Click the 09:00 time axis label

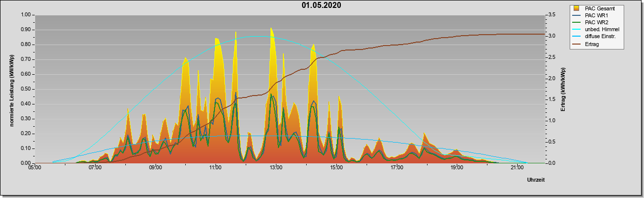(x=155, y=168)
